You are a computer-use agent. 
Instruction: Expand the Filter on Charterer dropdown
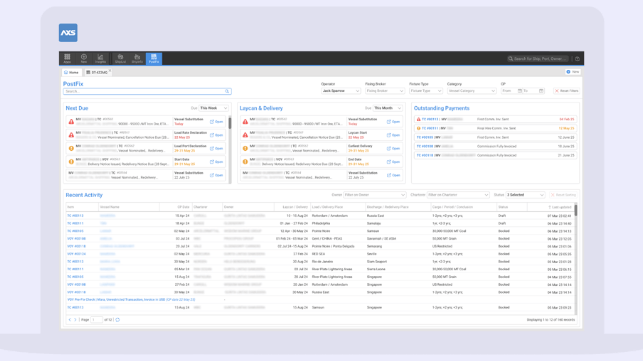[458, 195]
